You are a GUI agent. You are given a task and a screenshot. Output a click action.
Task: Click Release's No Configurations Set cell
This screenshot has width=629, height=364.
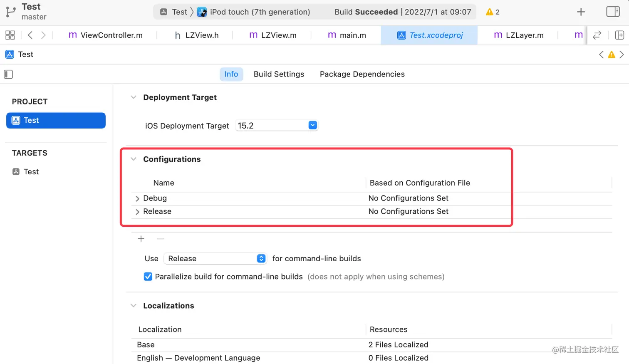coord(409,212)
